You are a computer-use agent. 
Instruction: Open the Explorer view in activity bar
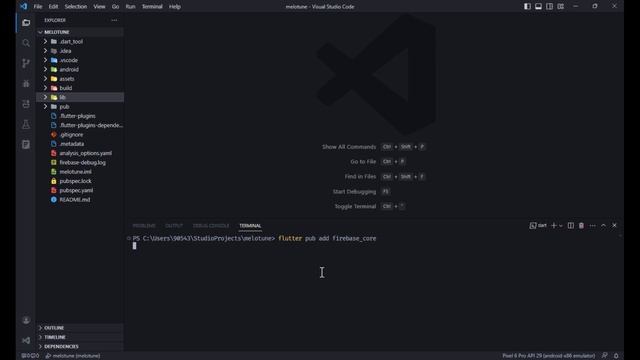tap(26, 23)
